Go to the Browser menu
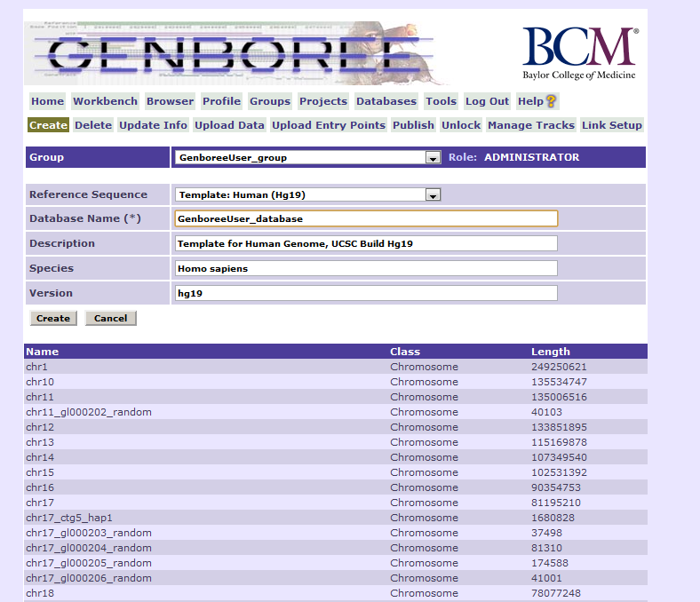Viewport: 700px width, 602px height. (170, 101)
